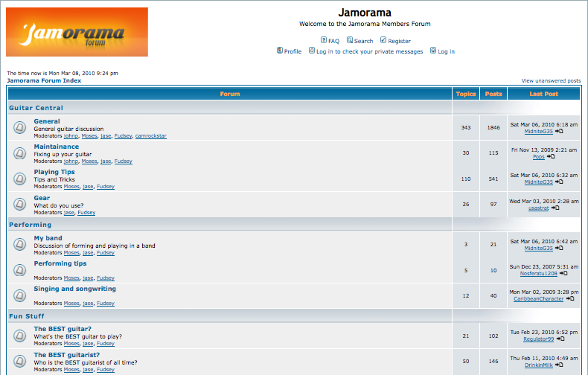Open the Search link

363,41
